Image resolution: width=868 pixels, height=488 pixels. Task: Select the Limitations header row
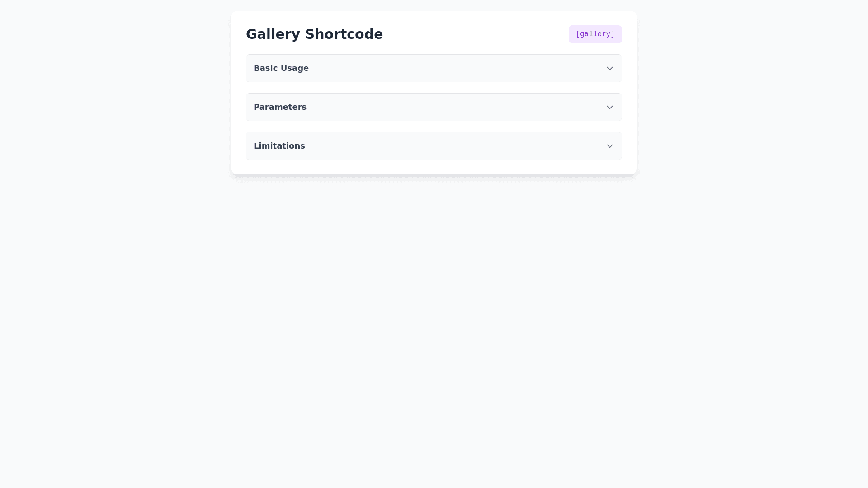(433, 146)
